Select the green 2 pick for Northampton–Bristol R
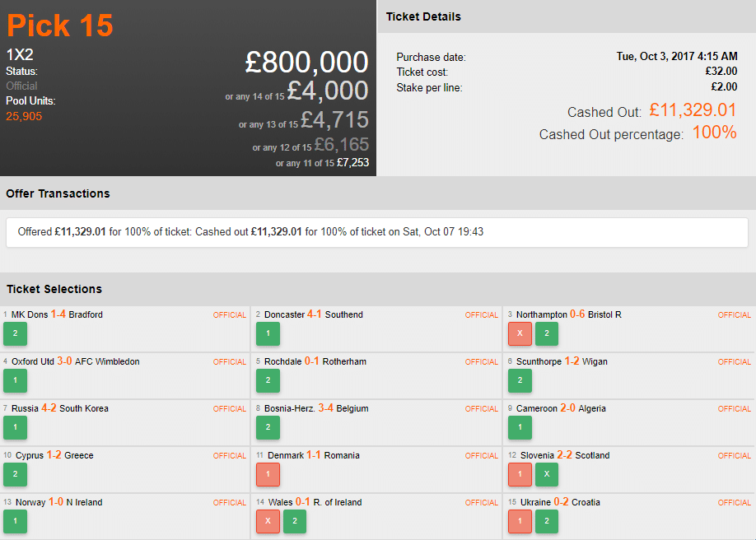This screenshot has height=540, width=756. coord(547,333)
